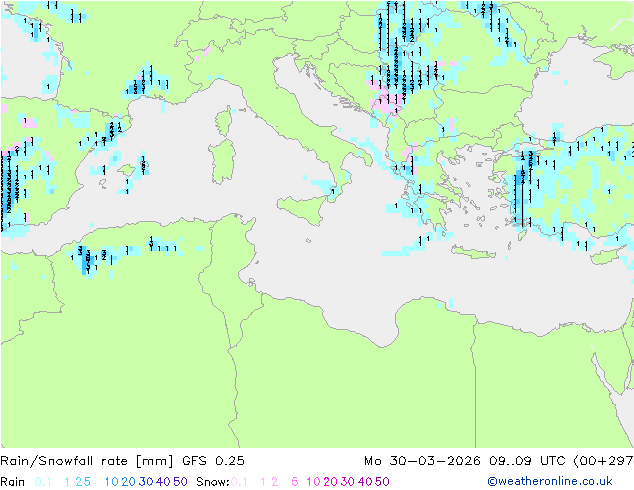Click the 'Rain/Snowfall rate [mm] GFS 0.25' title
The height and width of the screenshot is (490, 634).
point(122,460)
